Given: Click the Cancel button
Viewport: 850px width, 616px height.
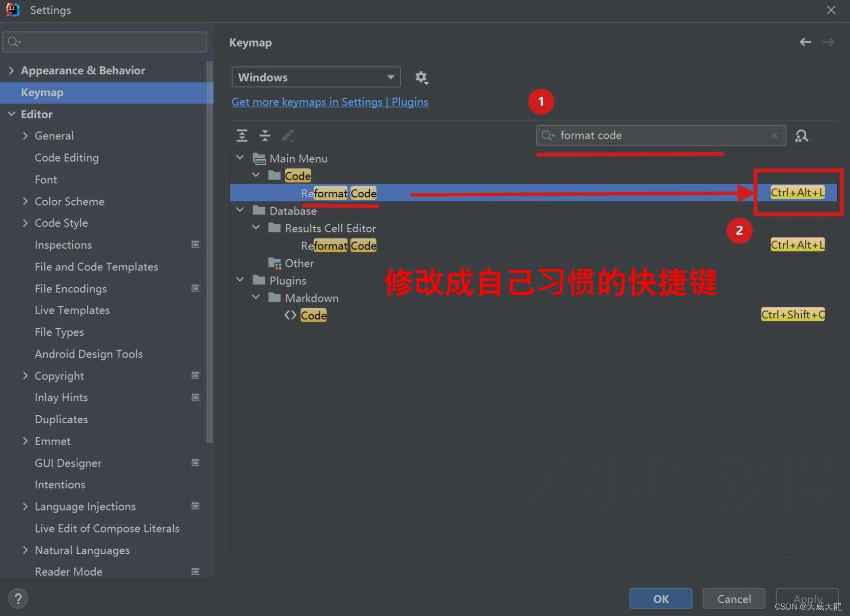Looking at the screenshot, I should click(x=734, y=598).
